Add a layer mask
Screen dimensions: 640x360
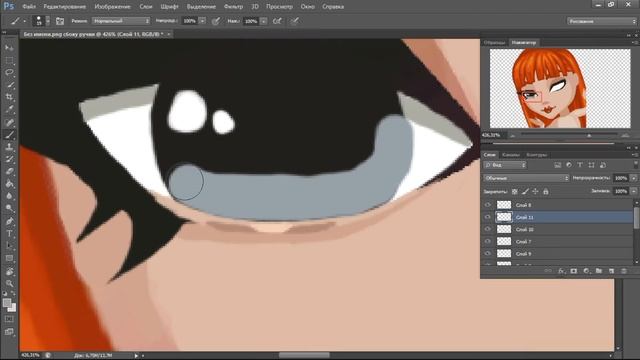click(x=574, y=271)
